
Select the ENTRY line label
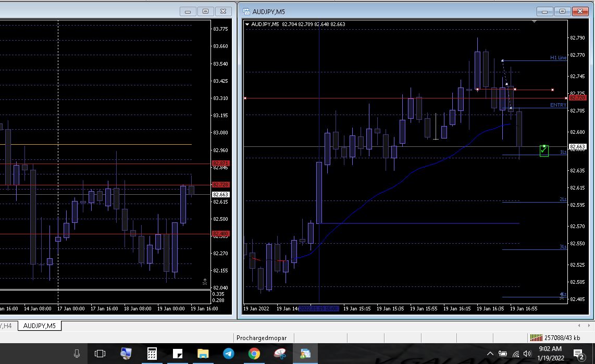tap(557, 105)
